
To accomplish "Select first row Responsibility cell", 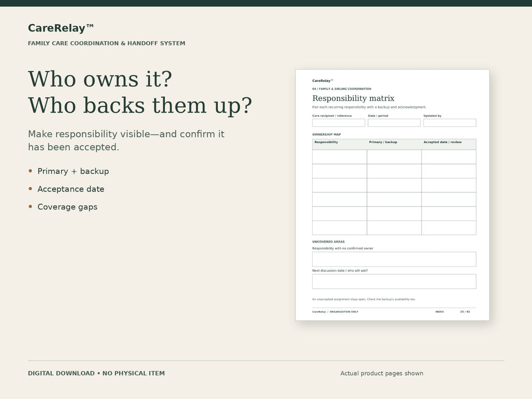I will (x=340, y=157).
